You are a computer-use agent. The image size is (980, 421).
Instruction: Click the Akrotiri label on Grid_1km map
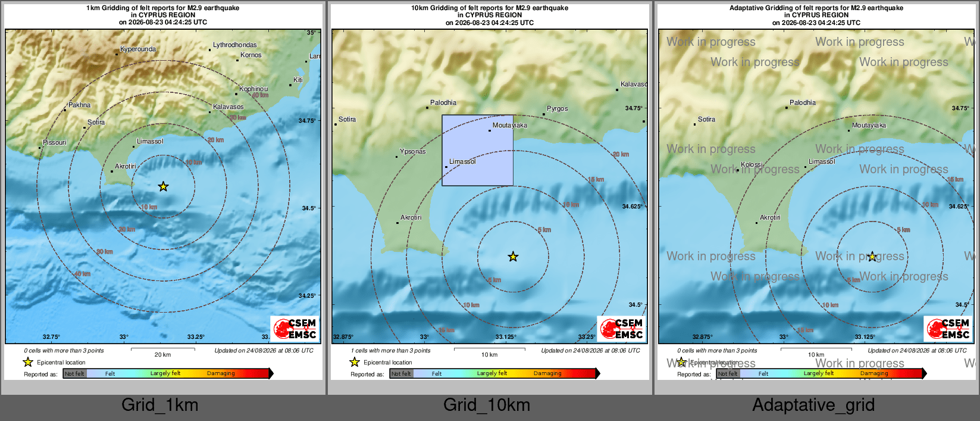coord(126,166)
